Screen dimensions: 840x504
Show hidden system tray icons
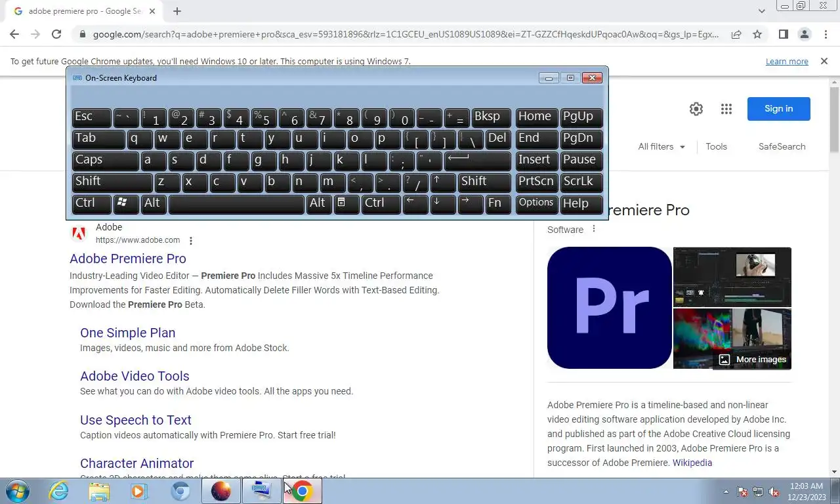pyautogui.click(x=726, y=492)
